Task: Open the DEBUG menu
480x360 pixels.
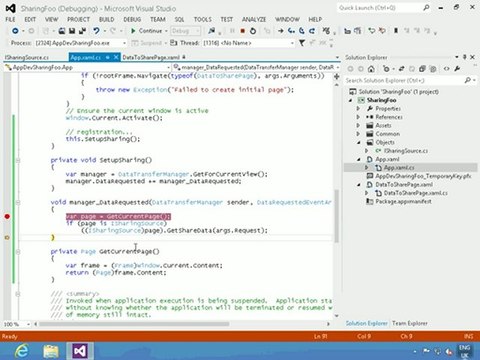Action: [132, 19]
